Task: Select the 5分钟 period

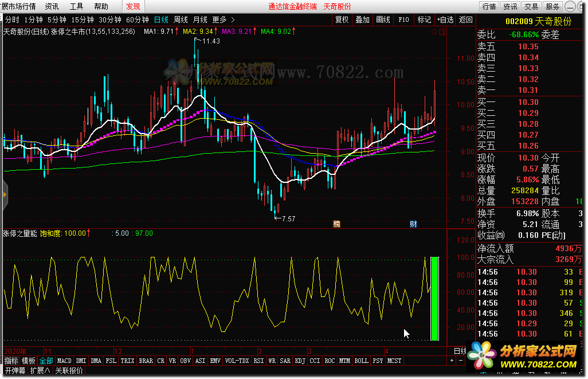Action: point(57,19)
